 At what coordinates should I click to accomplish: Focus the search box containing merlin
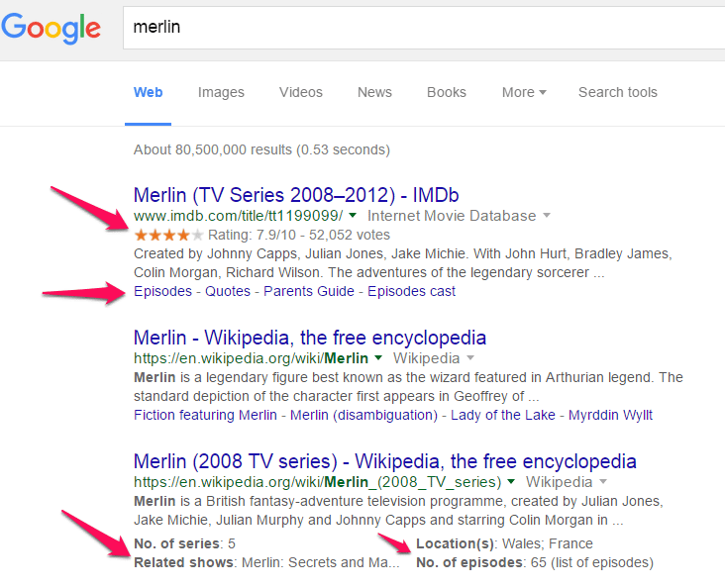point(424,28)
